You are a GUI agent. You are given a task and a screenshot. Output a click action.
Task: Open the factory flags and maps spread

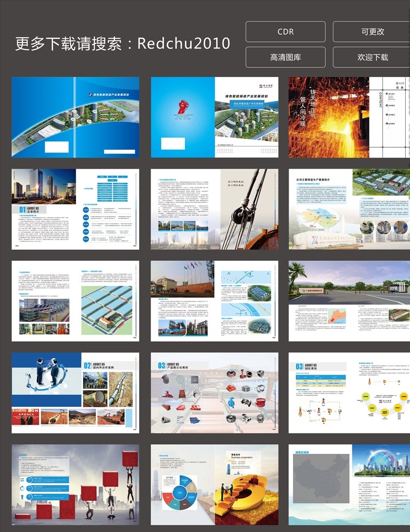coord(214,301)
